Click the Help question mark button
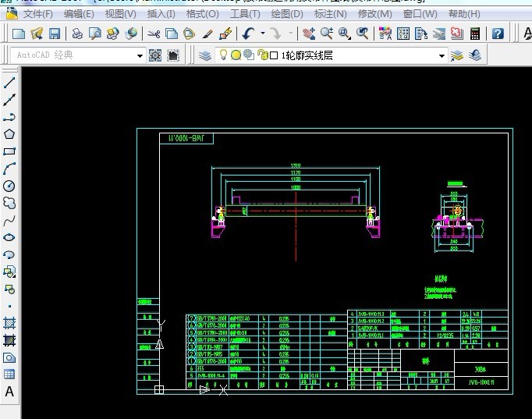The width and height of the screenshot is (532, 419). (498, 34)
